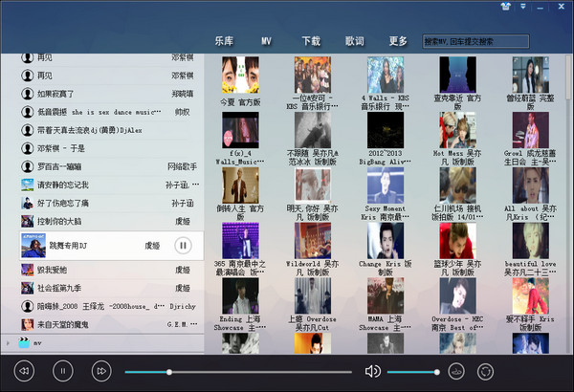Select song 来自天堂的魔鬼

[x=111, y=324]
